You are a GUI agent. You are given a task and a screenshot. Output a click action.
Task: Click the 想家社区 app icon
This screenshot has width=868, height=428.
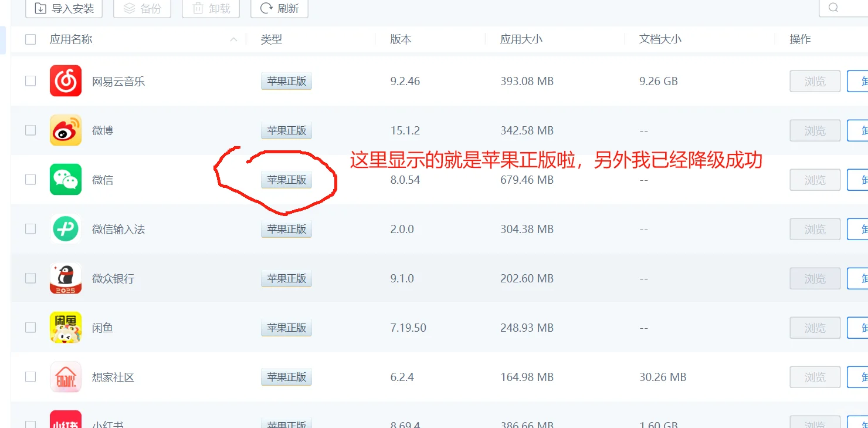pos(65,376)
